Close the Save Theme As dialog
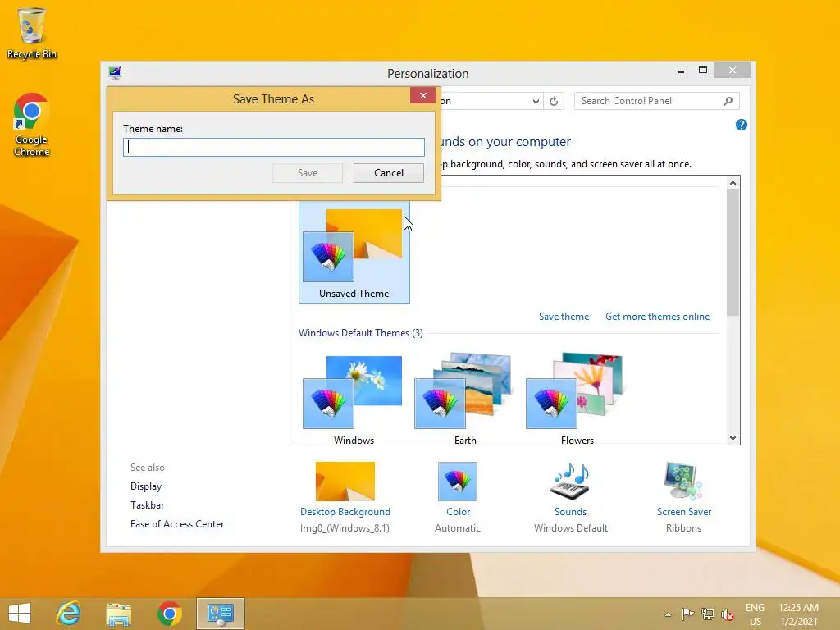 422,95
